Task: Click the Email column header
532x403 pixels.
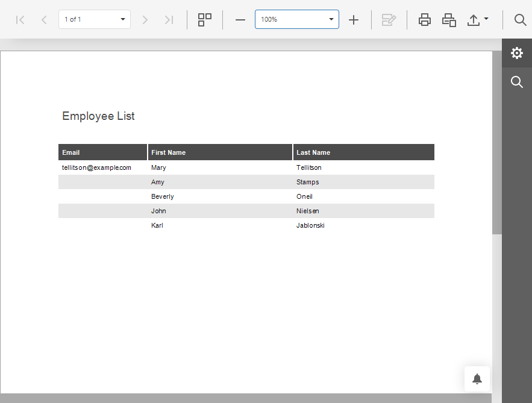Action: coord(103,152)
